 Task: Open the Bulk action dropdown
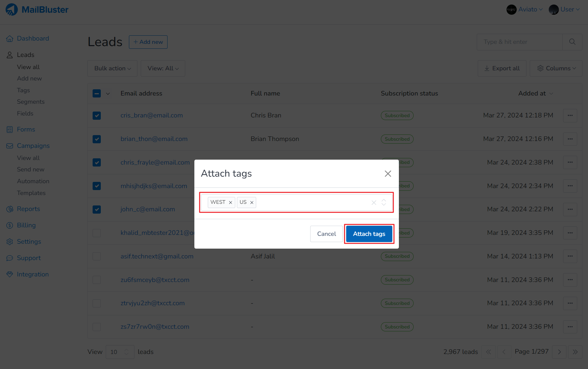pos(112,68)
